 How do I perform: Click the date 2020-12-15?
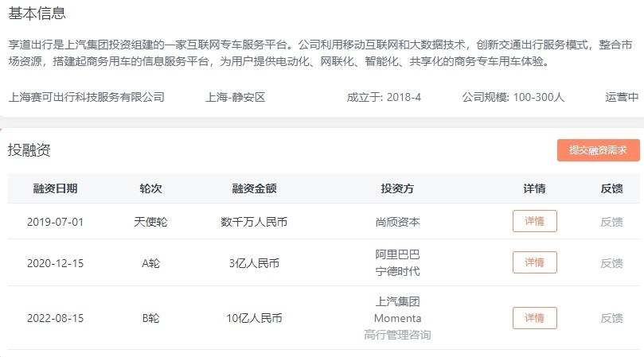(x=56, y=263)
